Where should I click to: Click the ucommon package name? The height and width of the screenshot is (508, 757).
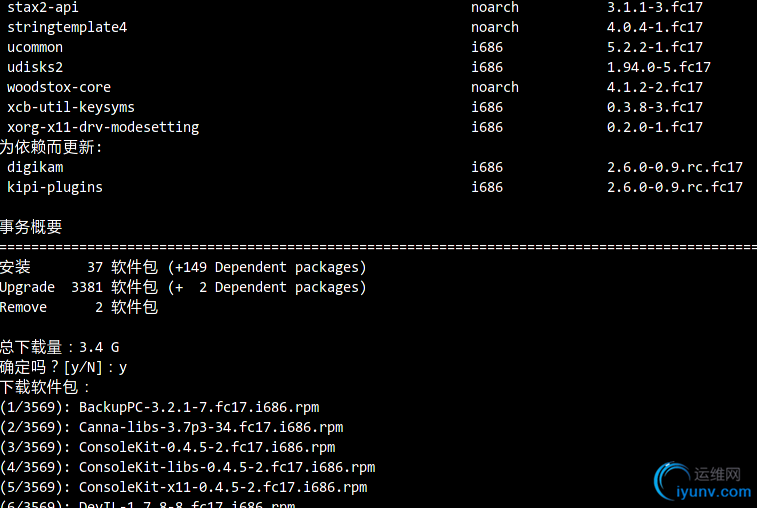coord(34,47)
